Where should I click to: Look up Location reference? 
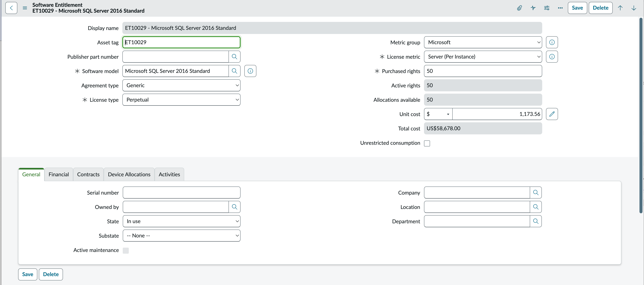coord(535,207)
